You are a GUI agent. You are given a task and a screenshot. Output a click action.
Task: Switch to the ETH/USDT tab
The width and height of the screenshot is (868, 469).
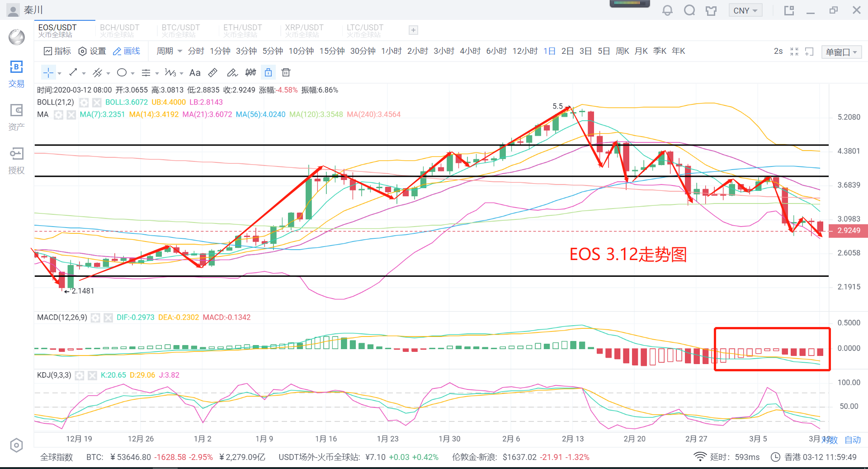coord(242,30)
